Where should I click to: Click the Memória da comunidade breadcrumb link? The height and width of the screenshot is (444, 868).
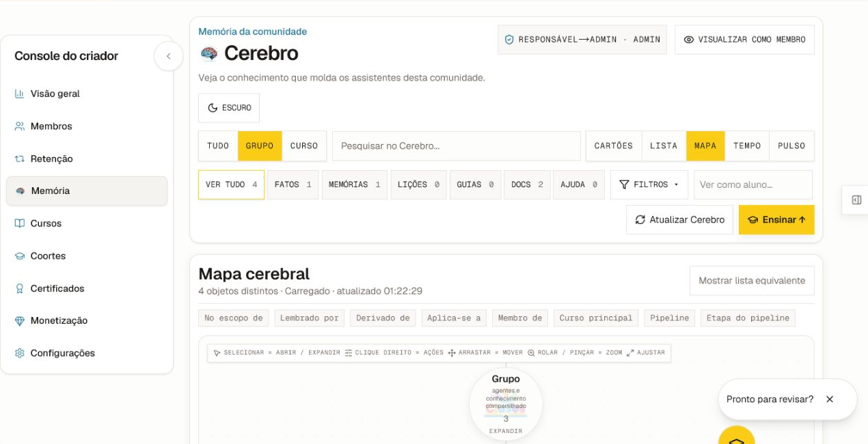(252, 31)
